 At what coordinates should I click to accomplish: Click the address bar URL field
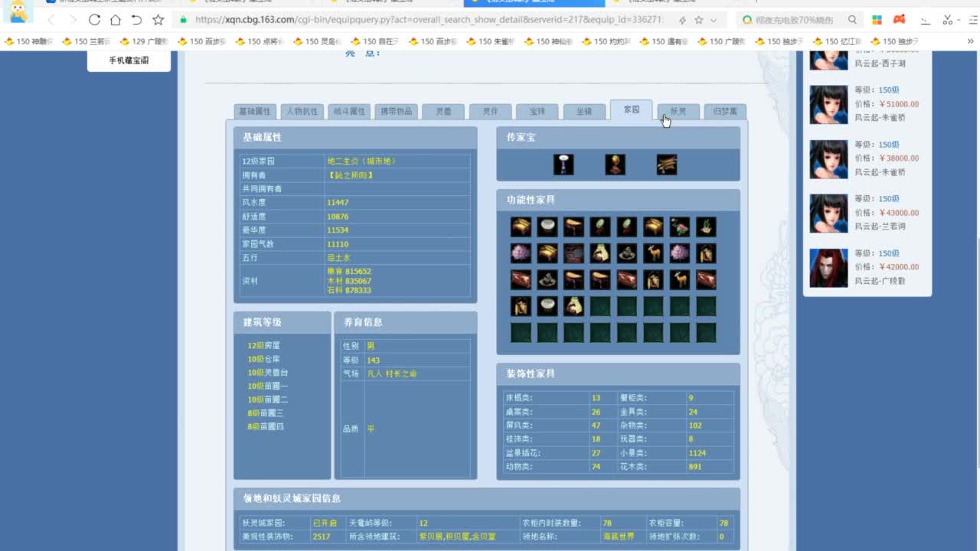429,20
